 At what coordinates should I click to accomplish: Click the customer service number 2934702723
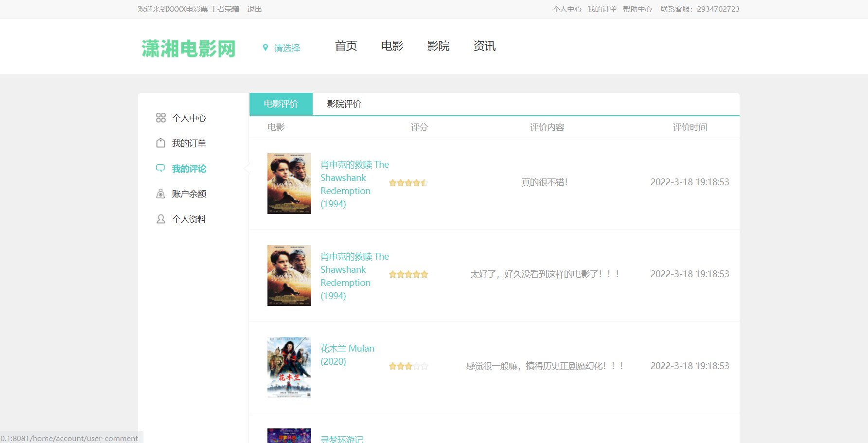click(718, 9)
